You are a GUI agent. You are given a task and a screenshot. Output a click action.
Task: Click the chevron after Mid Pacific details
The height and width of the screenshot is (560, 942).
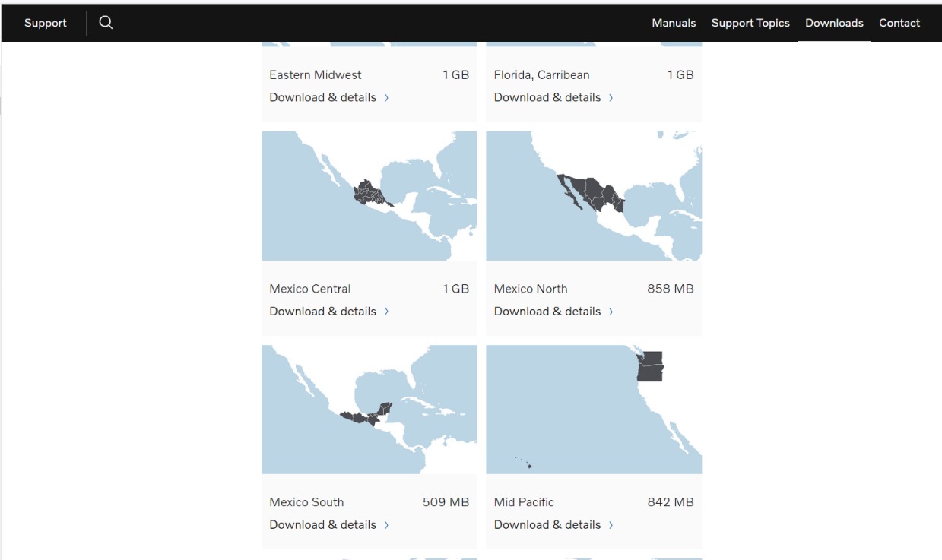611,525
